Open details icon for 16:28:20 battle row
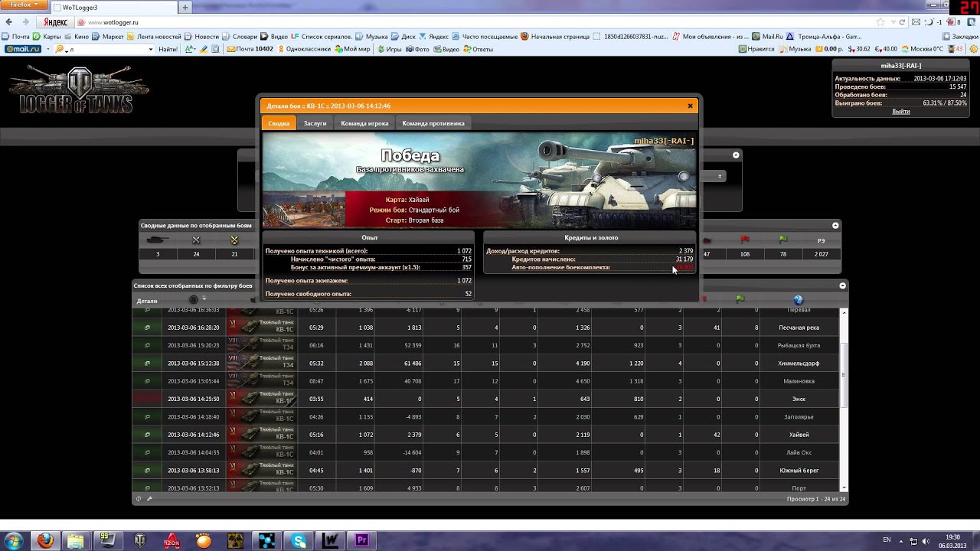Image resolution: width=980 pixels, height=551 pixels. pos(147,328)
